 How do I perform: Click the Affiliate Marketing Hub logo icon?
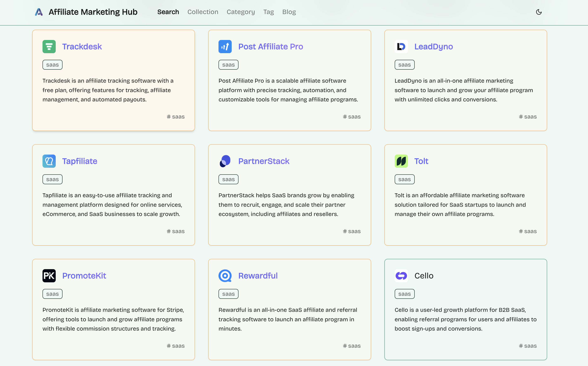(39, 12)
